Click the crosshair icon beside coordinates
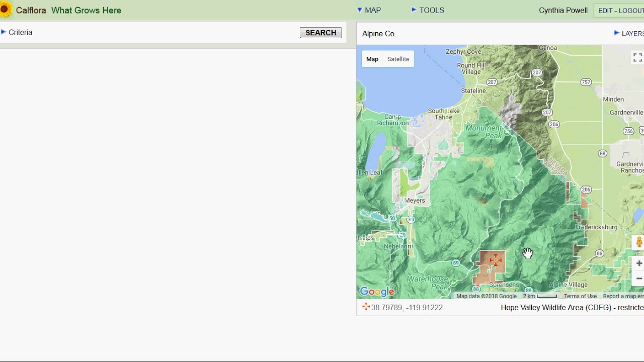Viewport: 644px width, 362px height. [366, 307]
